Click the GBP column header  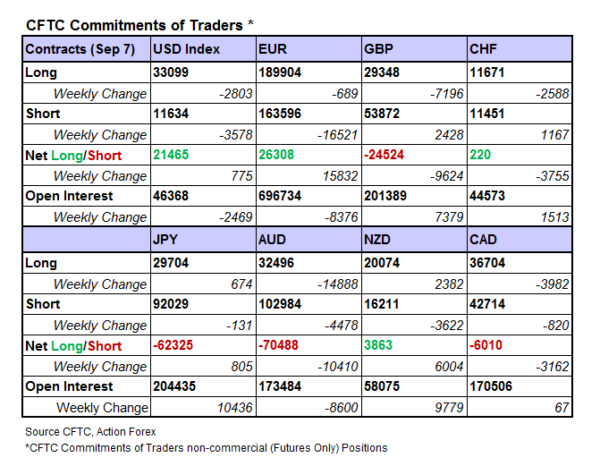click(x=378, y=49)
